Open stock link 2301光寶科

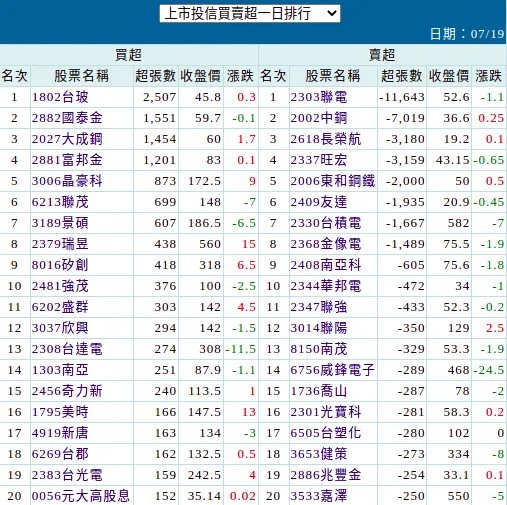[x=326, y=412]
